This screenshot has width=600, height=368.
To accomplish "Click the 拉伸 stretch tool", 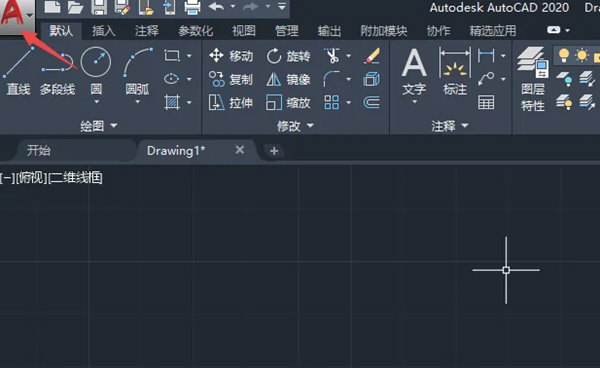I will click(x=231, y=103).
